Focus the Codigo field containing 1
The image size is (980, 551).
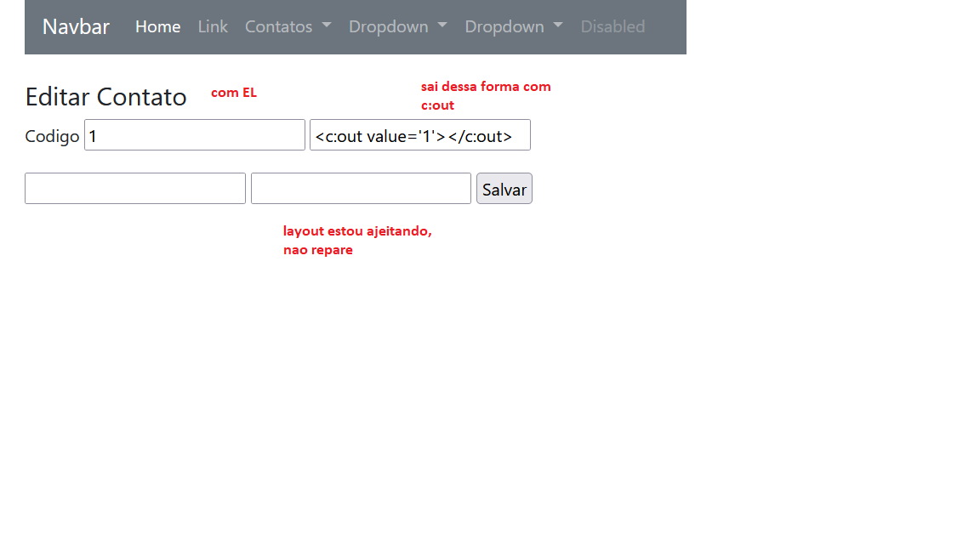(x=194, y=135)
